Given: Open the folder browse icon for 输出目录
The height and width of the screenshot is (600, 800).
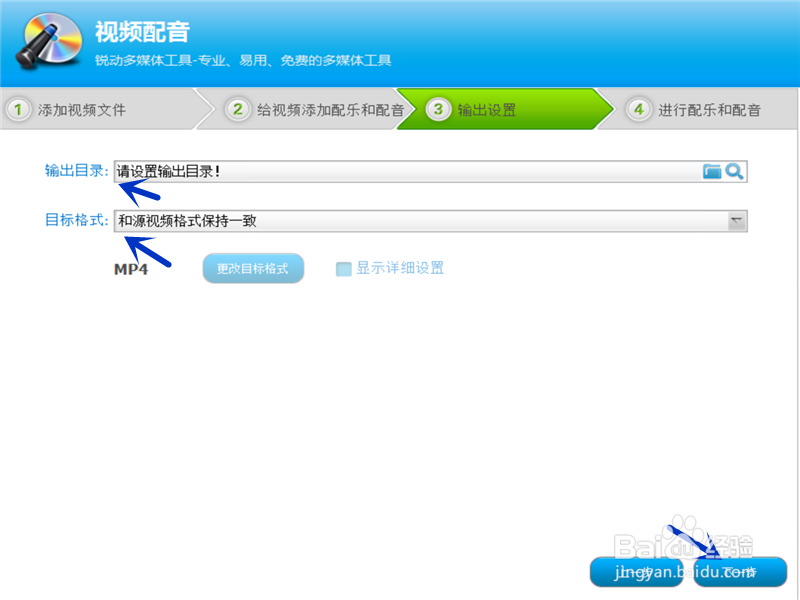Looking at the screenshot, I should [712, 172].
